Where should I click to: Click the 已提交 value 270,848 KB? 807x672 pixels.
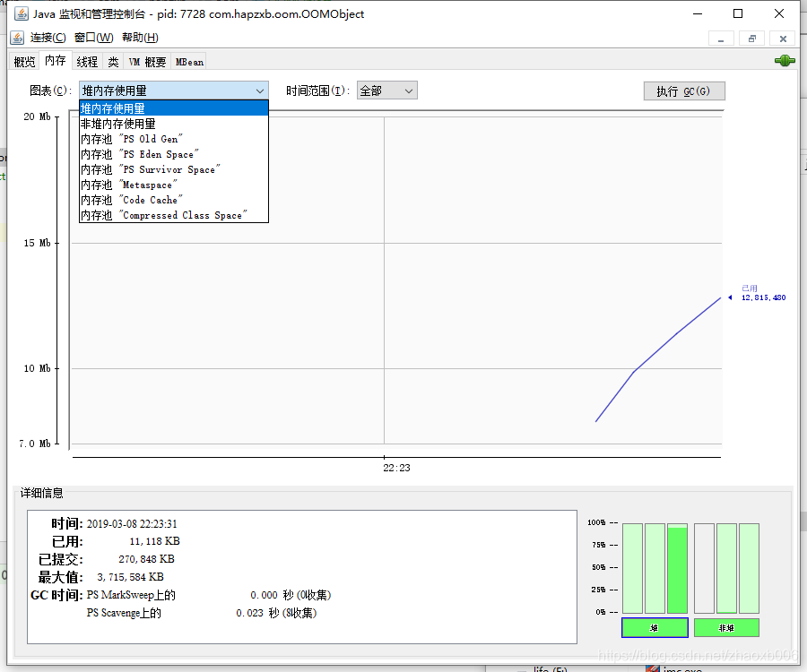click(x=147, y=559)
